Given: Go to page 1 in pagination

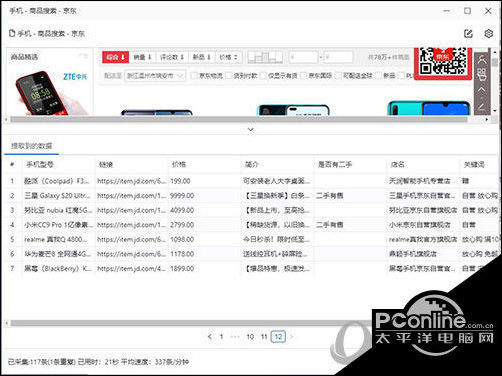Looking at the screenshot, I should (x=221, y=337).
